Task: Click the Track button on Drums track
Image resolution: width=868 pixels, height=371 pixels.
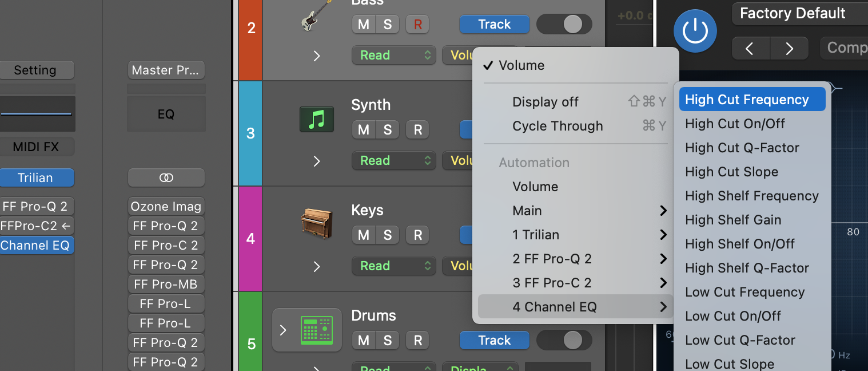Action: (x=494, y=340)
